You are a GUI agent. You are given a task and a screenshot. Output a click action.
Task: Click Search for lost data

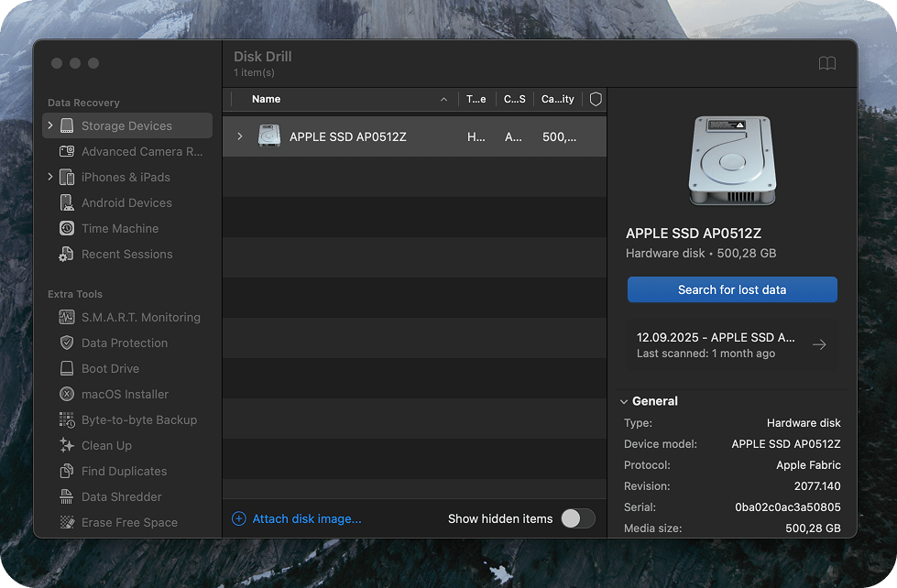coord(731,289)
